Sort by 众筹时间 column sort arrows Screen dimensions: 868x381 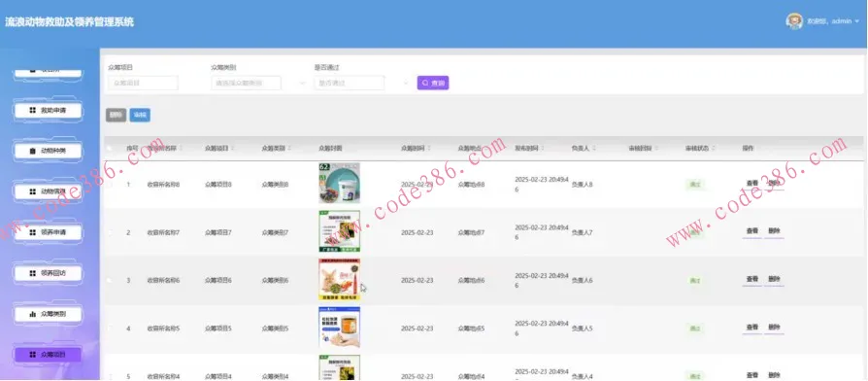tap(429, 149)
